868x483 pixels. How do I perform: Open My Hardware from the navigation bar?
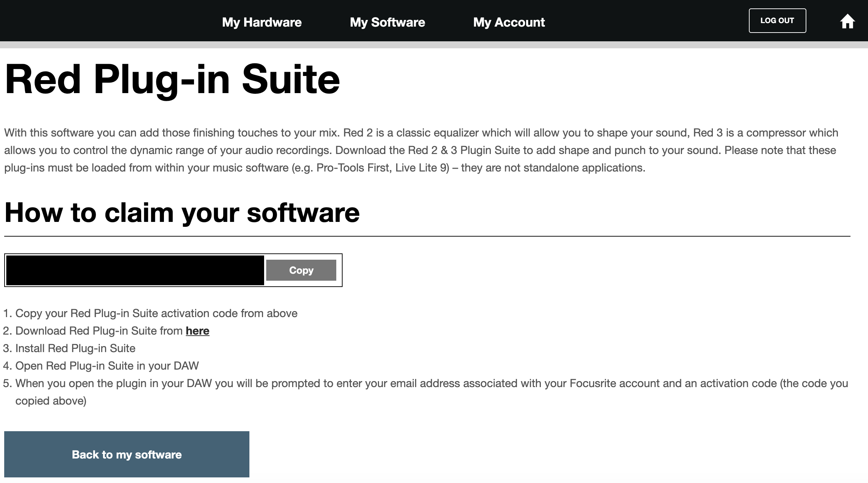click(x=262, y=22)
